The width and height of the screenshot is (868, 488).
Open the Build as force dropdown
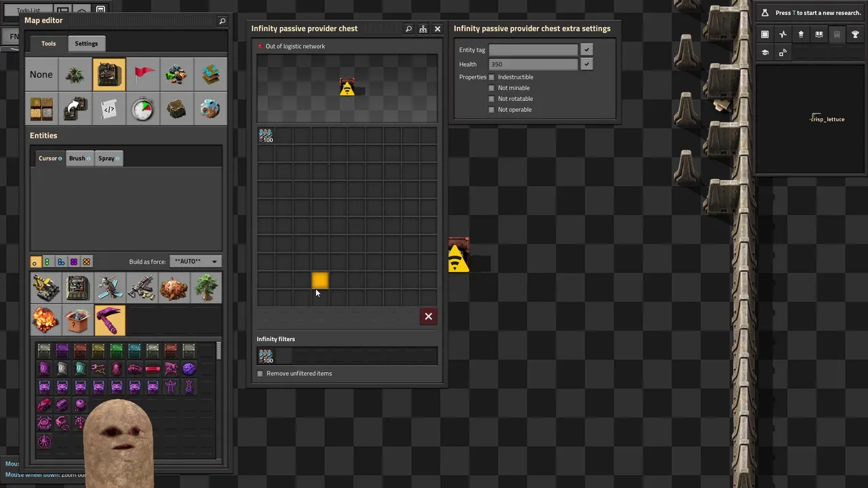coord(195,262)
